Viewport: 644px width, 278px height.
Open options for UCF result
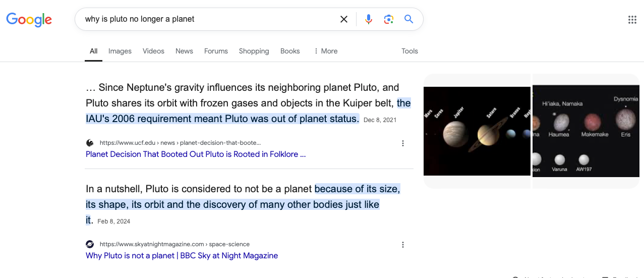(x=403, y=143)
